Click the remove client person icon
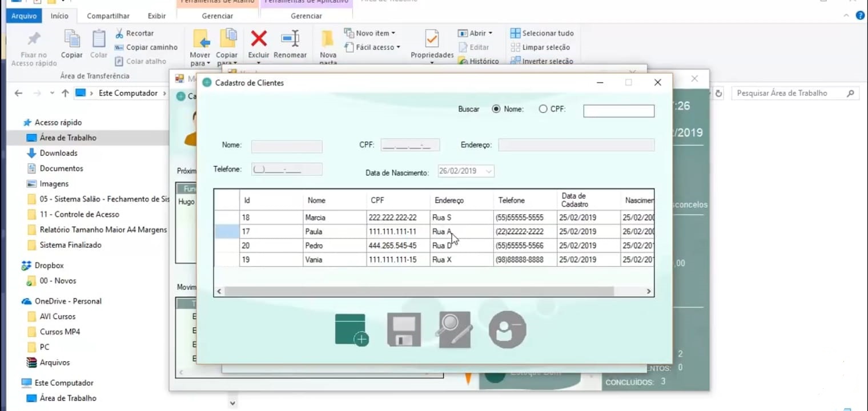The image size is (868, 411). (507, 329)
